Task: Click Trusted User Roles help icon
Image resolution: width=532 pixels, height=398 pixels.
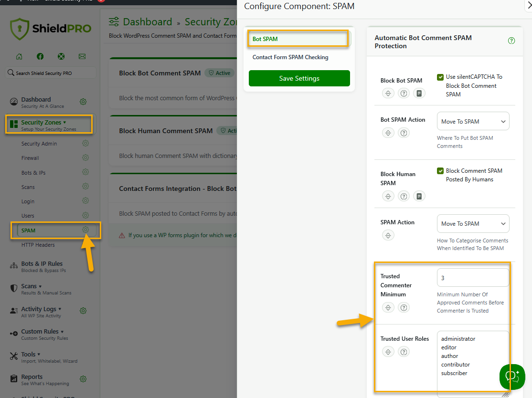Action: coord(404,352)
